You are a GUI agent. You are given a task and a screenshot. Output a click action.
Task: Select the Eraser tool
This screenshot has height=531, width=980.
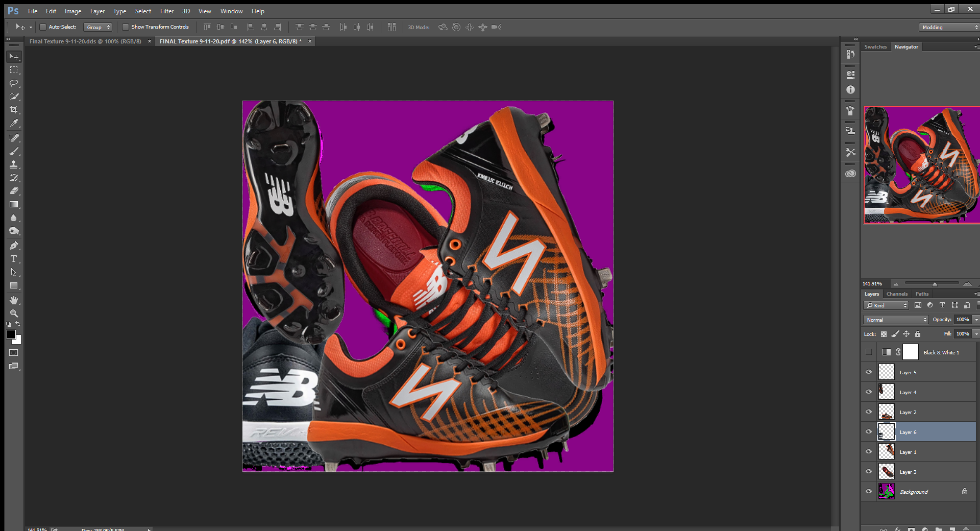[14, 191]
